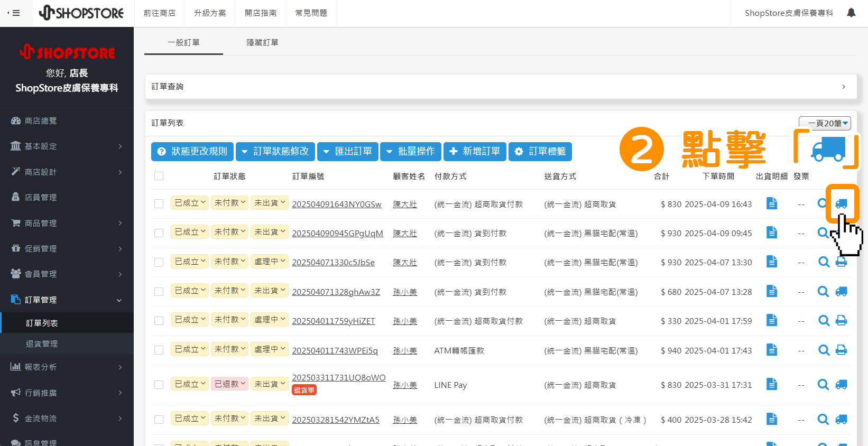The height and width of the screenshot is (446, 868).
Task: Open 匯出訂單 dropdown button
Action: click(x=348, y=152)
